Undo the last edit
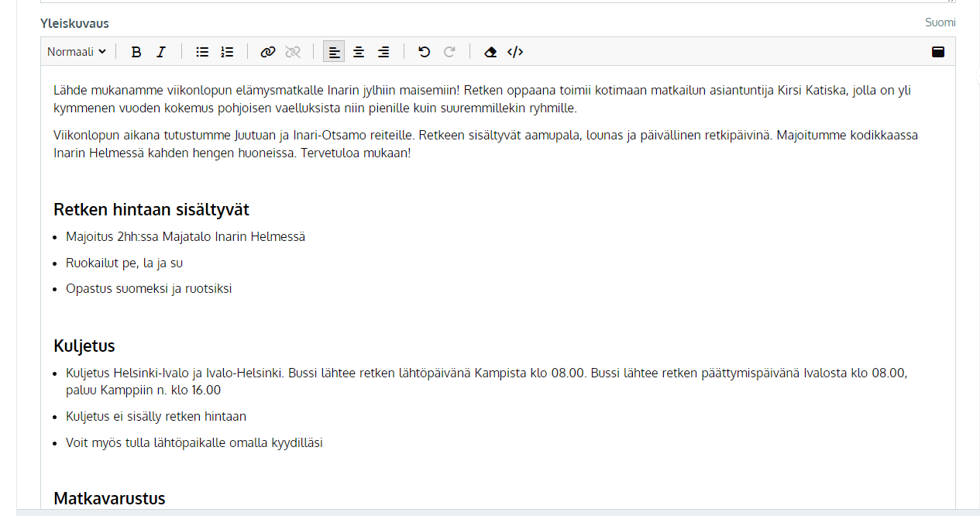980x516 pixels. click(425, 52)
